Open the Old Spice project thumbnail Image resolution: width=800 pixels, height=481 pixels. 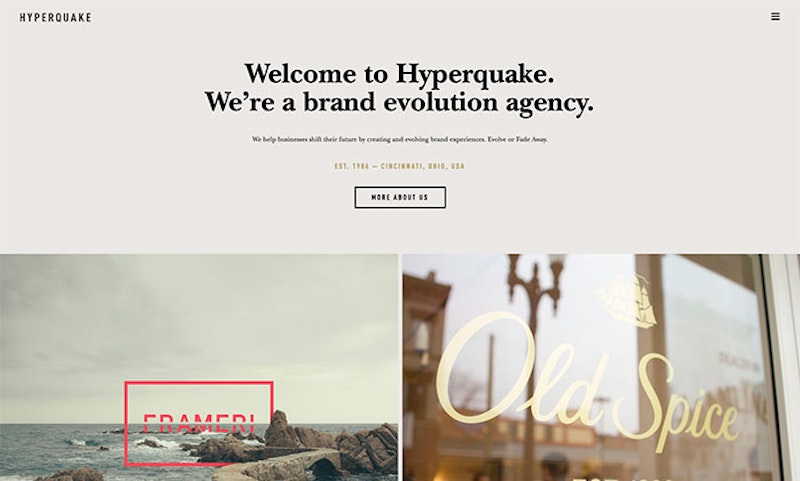tap(601, 367)
